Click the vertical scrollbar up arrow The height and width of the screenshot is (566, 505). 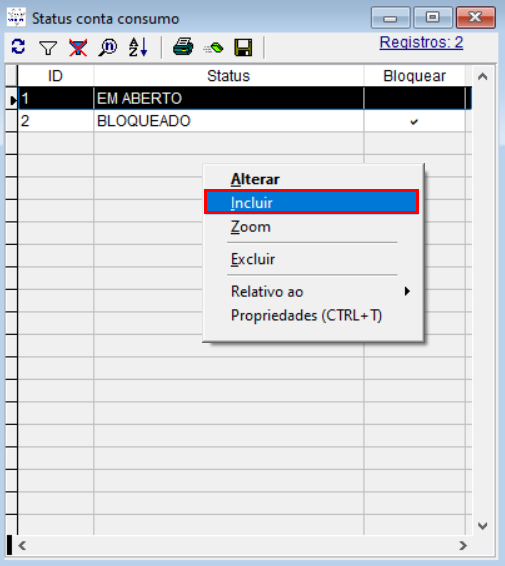[483, 77]
